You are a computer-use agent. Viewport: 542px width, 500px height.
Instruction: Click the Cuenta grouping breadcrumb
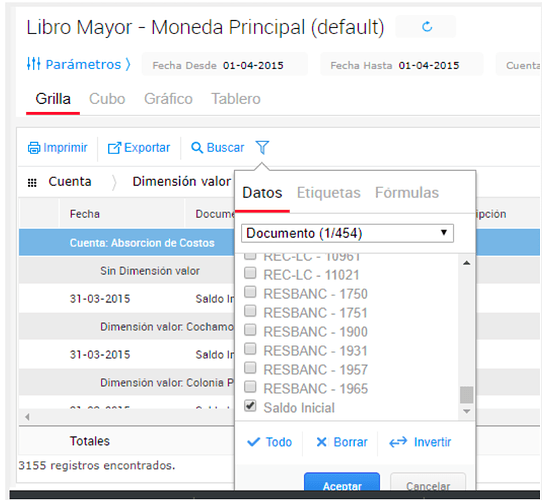pyautogui.click(x=70, y=182)
